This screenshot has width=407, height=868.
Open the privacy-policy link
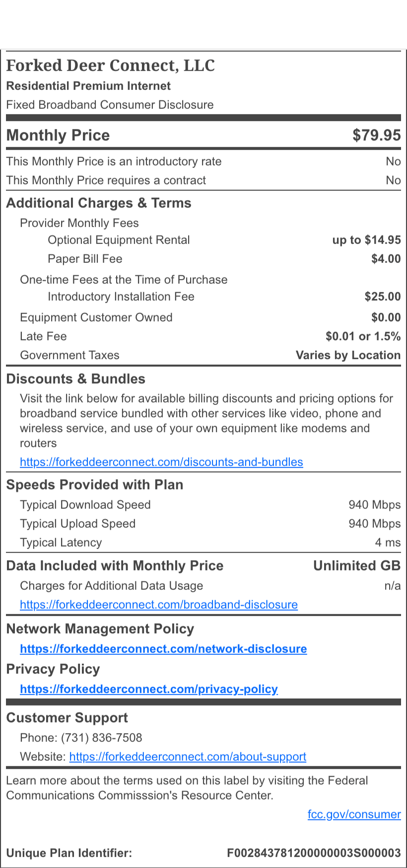(x=149, y=689)
